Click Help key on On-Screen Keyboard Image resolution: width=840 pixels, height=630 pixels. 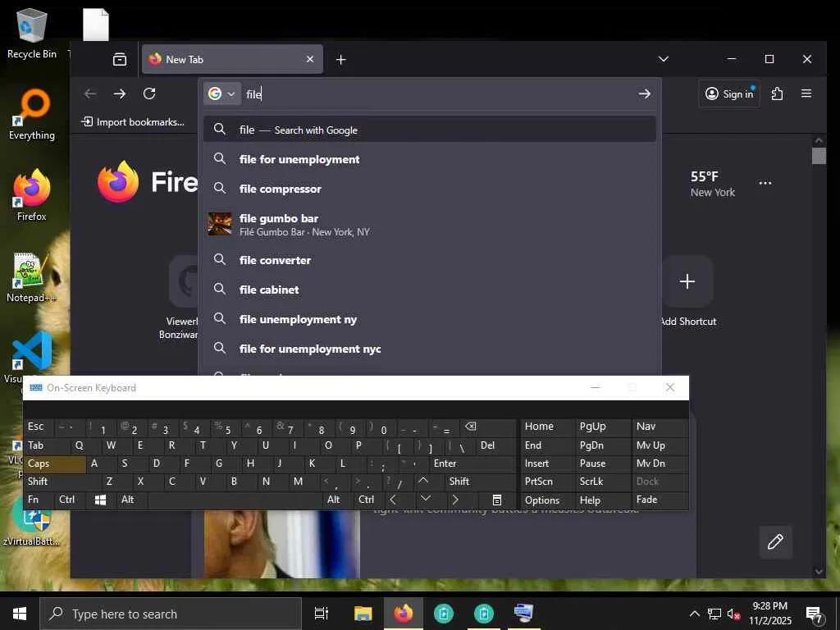point(602,500)
